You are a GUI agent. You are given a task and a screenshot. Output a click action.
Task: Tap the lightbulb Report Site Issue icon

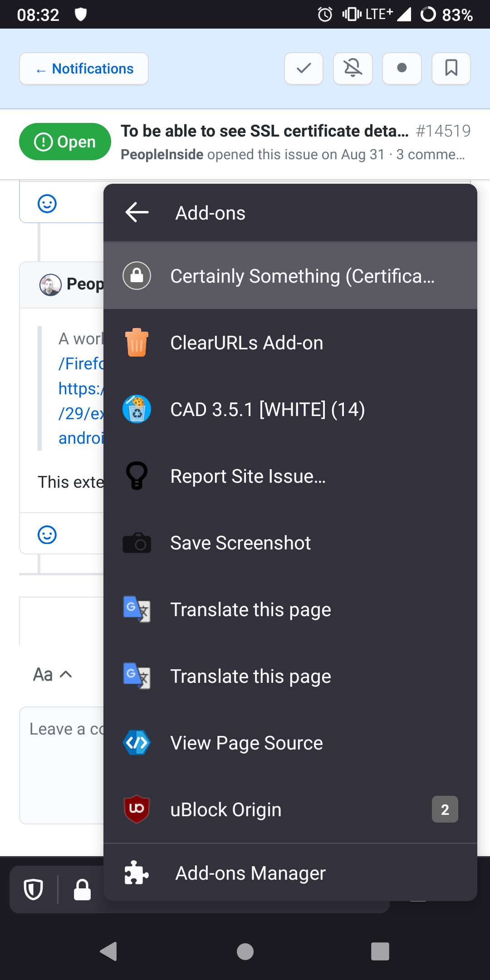(137, 475)
